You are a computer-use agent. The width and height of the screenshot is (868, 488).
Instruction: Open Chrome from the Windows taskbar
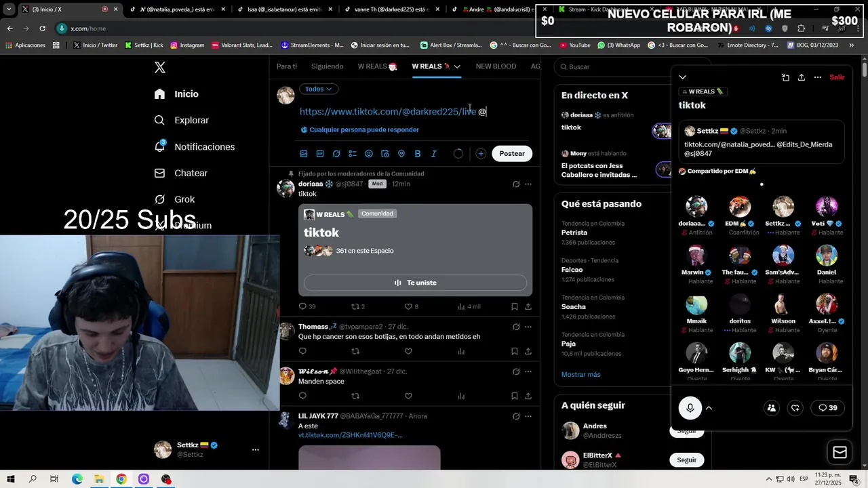pos(121,479)
